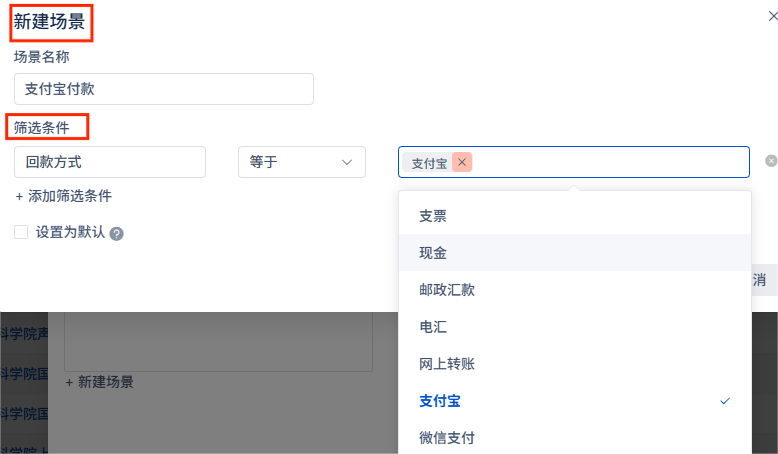
Task: Click + 新建场景 in background panel
Action: pyautogui.click(x=100, y=382)
